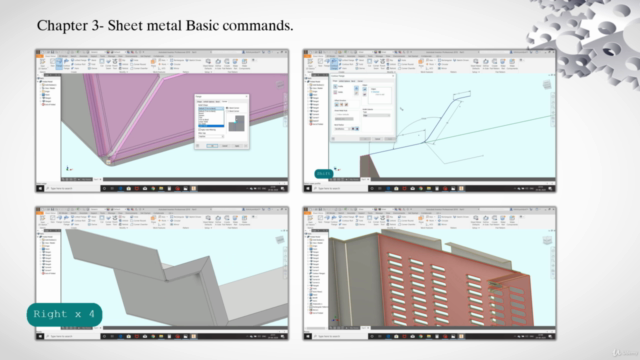Click Plane icon in gray bend screenshot

153,220
